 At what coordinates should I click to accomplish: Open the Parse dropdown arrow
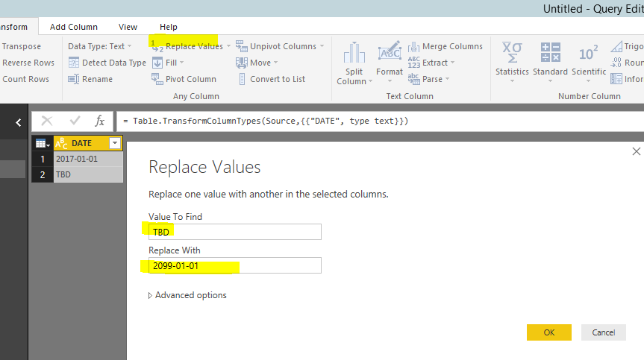447,79
